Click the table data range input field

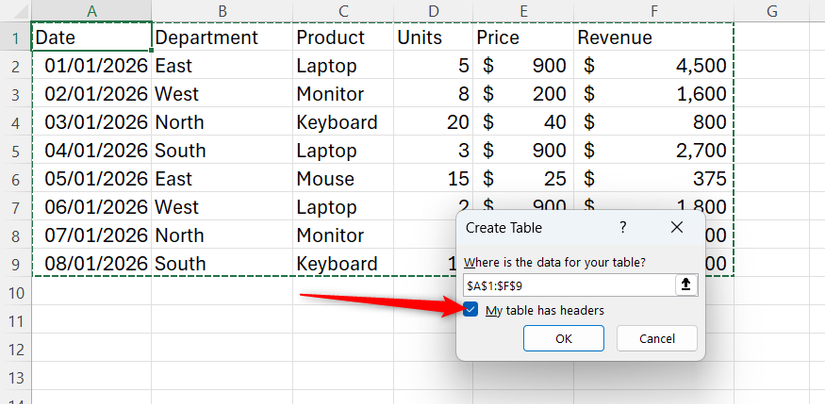[568, 285]
